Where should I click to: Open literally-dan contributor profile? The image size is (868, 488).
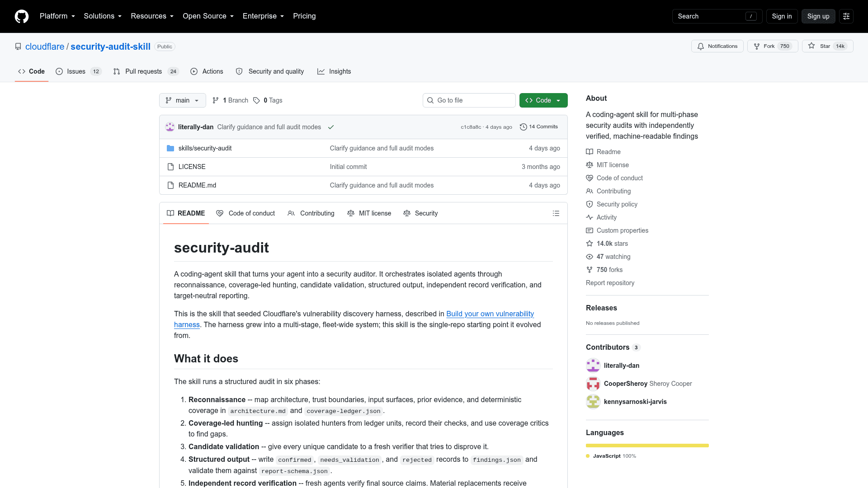click(x=621, y=366)
